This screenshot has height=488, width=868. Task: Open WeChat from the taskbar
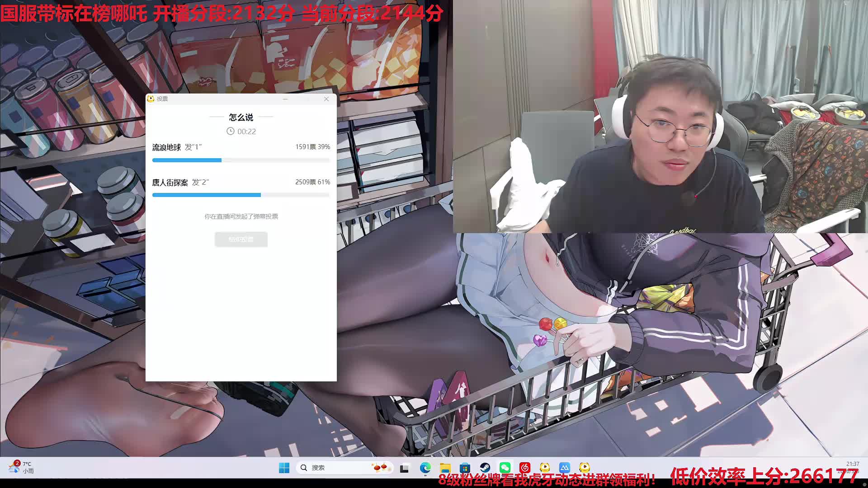point(505,468)
